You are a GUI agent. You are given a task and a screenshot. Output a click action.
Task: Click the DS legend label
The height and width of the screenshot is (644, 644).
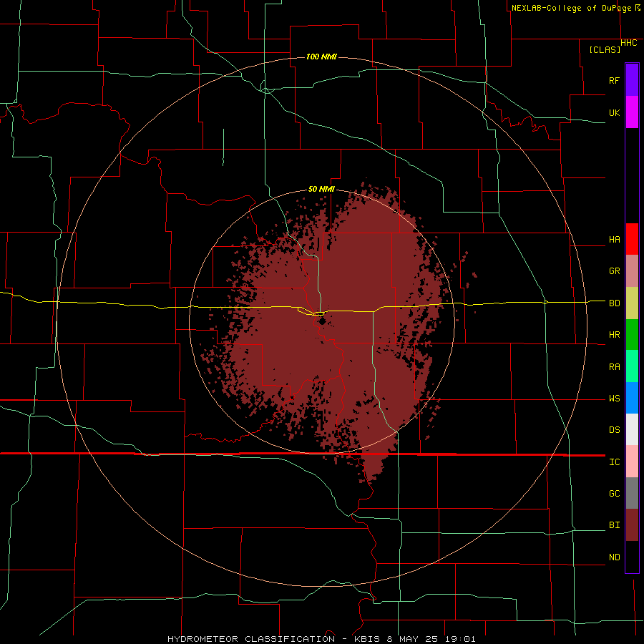614,430
